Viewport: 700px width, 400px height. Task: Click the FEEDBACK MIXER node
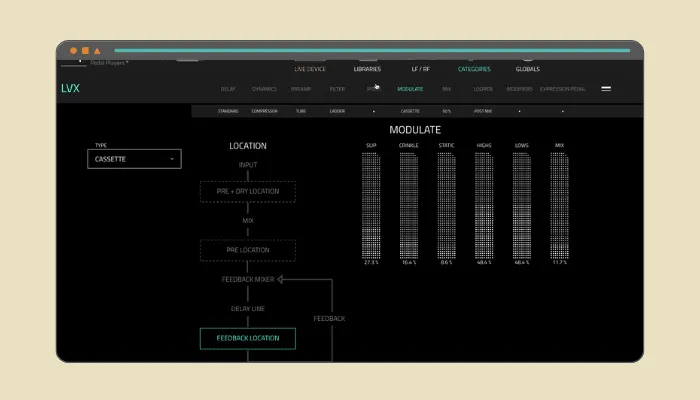point(248,279)
